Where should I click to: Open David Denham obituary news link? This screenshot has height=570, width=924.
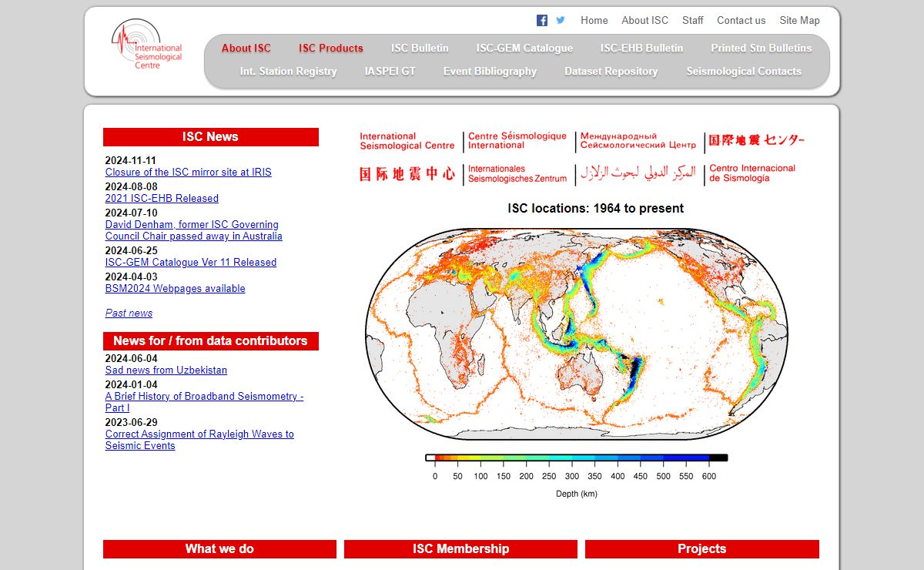194,230
